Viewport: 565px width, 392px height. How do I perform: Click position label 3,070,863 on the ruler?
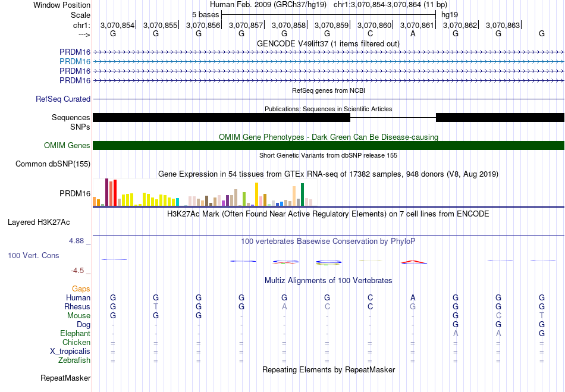(503, 25)
